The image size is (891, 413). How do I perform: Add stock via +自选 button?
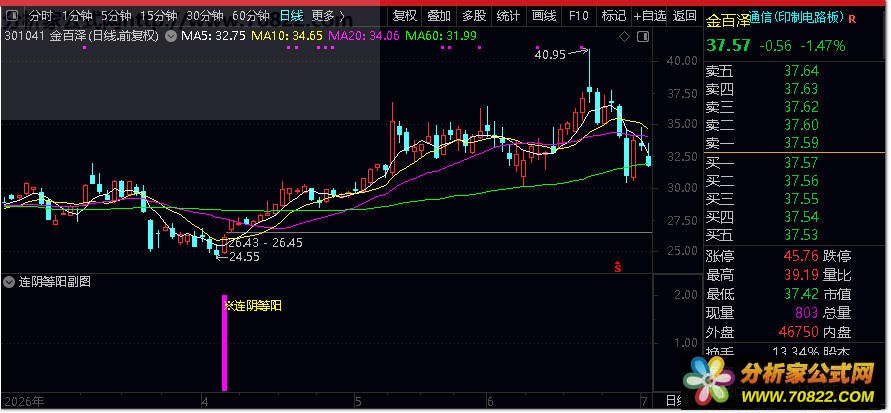coord(650,16)
